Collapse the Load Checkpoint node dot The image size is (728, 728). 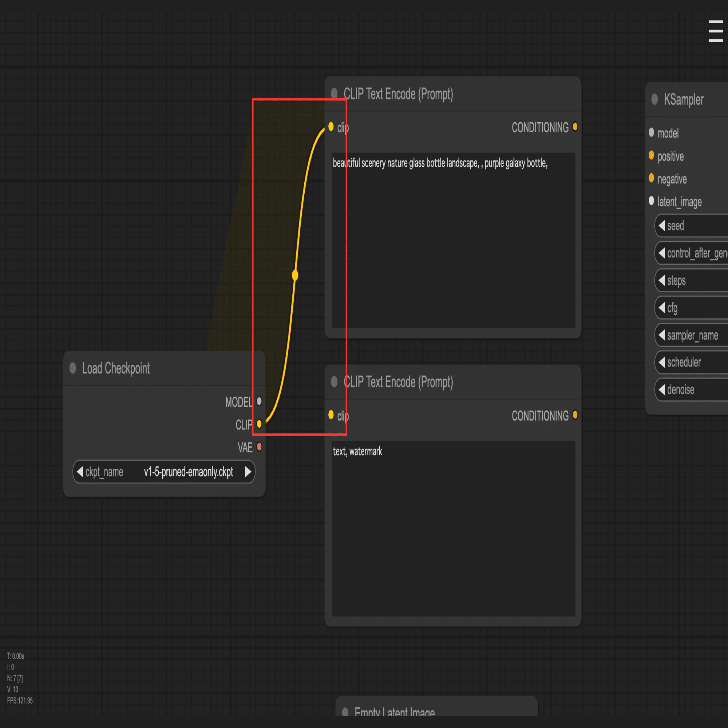tap(73, 368)
